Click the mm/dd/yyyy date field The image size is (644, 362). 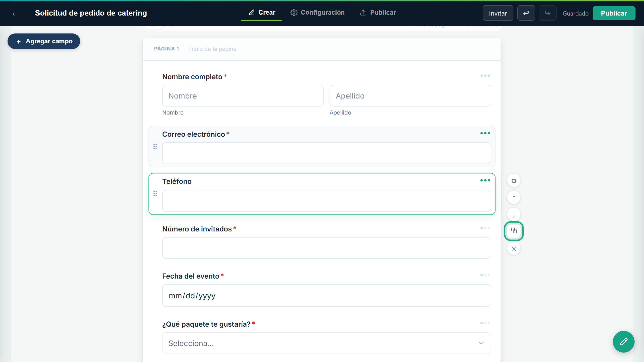tap(326, 296)
